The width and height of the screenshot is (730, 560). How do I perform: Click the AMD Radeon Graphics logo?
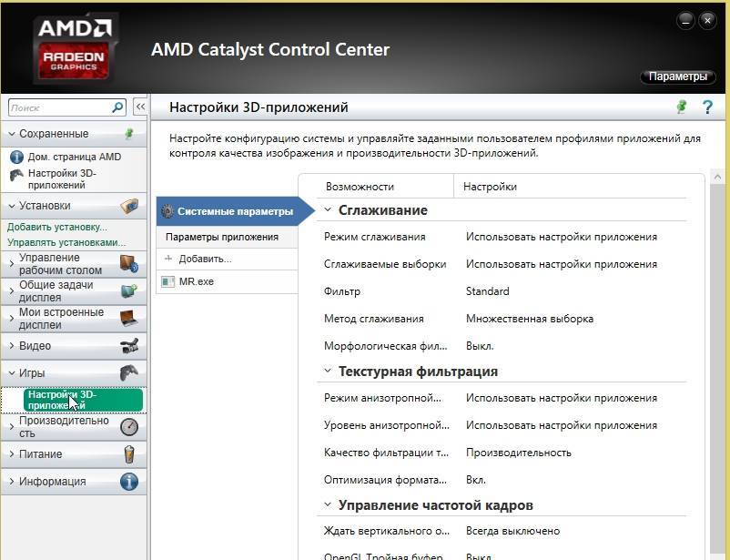[76, 48]
